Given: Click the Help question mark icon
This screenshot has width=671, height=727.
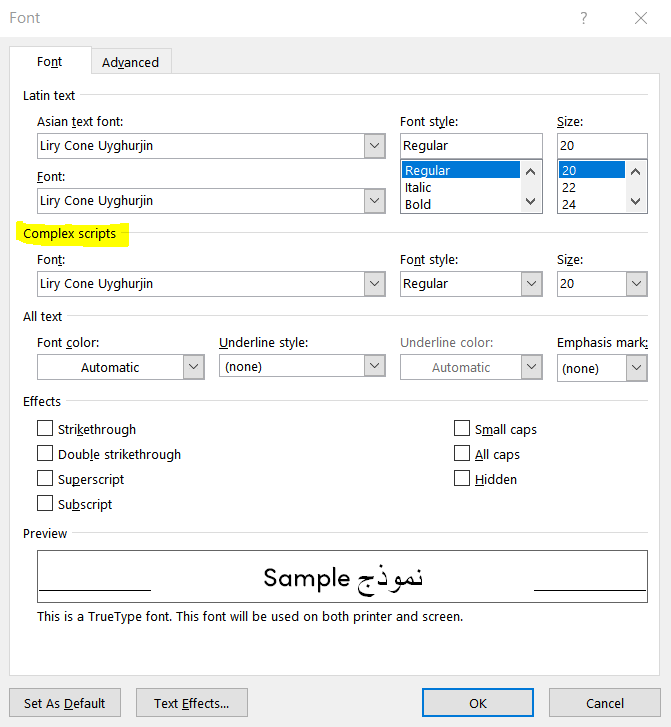Looking at the screenshot, I should click(x=583, y=18).
